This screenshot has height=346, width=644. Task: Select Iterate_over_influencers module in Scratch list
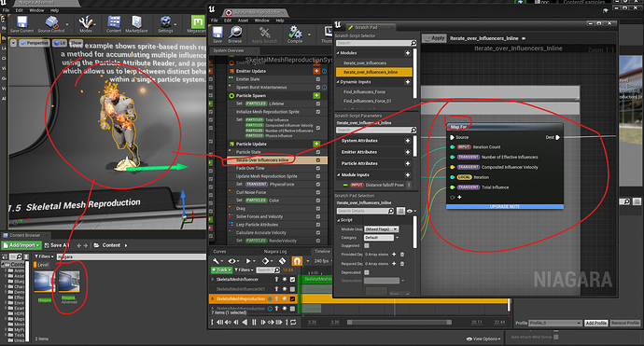point(365,63)
